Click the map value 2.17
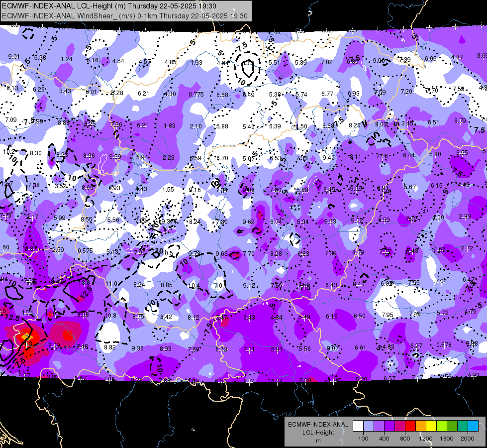This screenshot has height=448, width=487. coord(32,217)
